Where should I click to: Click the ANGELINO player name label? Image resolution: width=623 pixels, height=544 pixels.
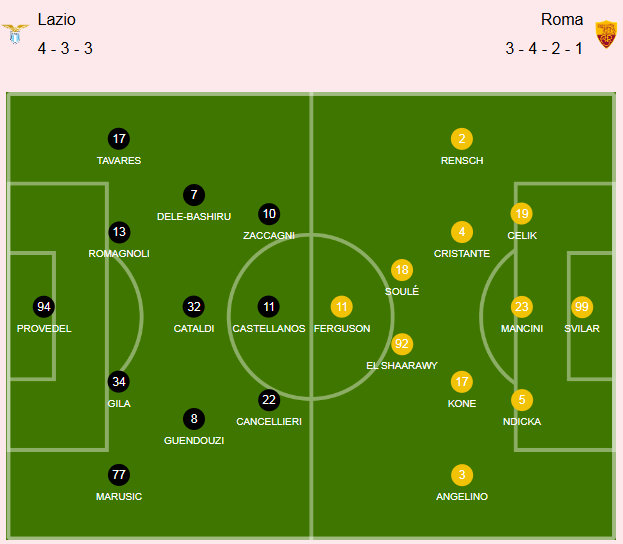pos(462,496)
